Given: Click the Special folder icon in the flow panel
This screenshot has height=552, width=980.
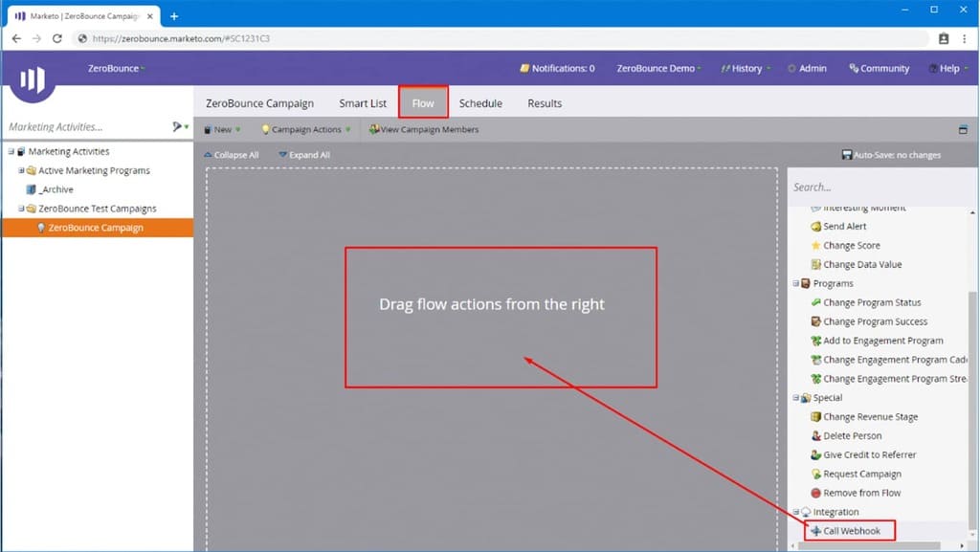Looking at the screenshot, I should coord(806,398).
